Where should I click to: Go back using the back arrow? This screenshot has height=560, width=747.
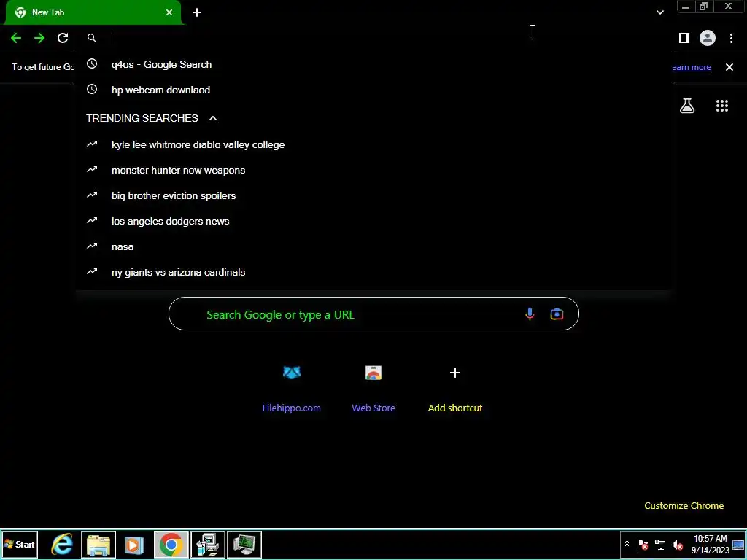tap(16, 38)
